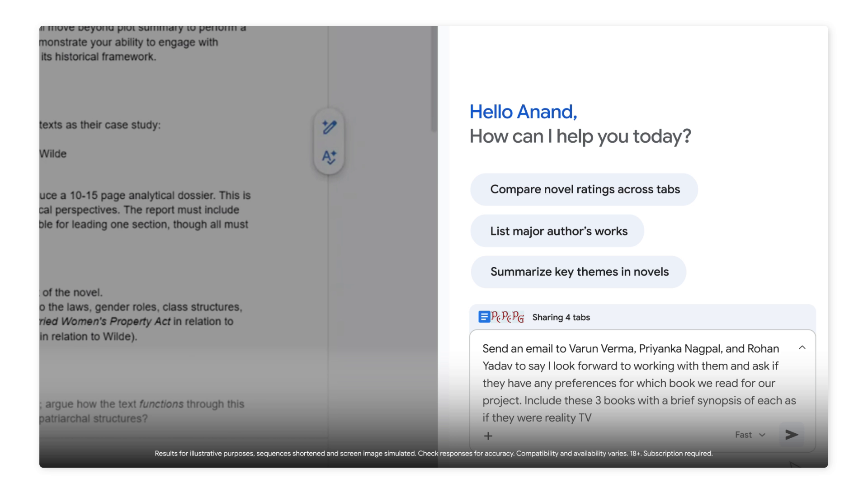The image size is (868, 497).
Task: Click the "Sharing 4 tabs" label
Action: coord(561,317)
